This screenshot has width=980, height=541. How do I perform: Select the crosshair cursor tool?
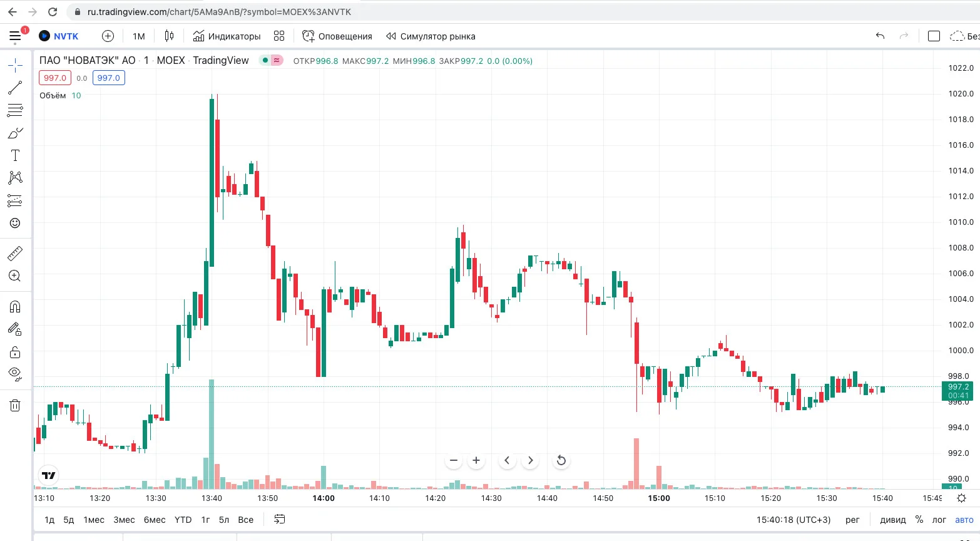coord(15,64)
